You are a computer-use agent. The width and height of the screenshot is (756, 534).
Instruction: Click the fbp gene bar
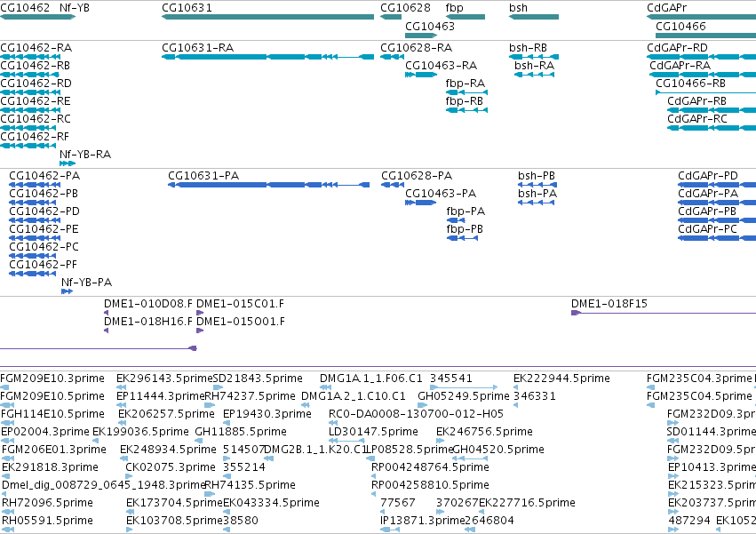coord(466,17)
